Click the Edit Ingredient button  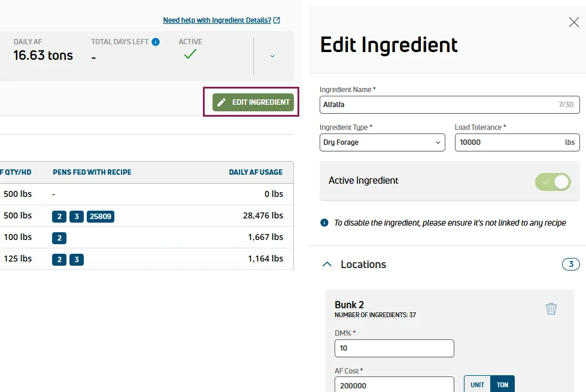tap(253, 102)
